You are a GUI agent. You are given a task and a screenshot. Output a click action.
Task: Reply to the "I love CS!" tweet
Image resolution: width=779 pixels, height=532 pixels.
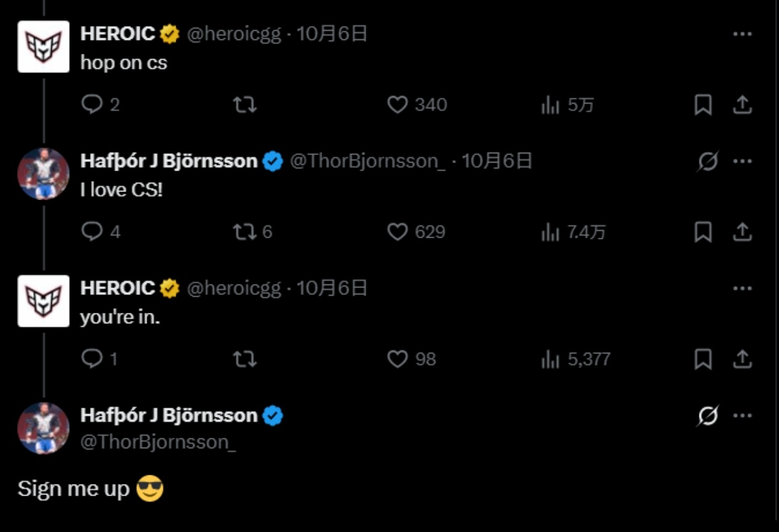coord(92,232)
